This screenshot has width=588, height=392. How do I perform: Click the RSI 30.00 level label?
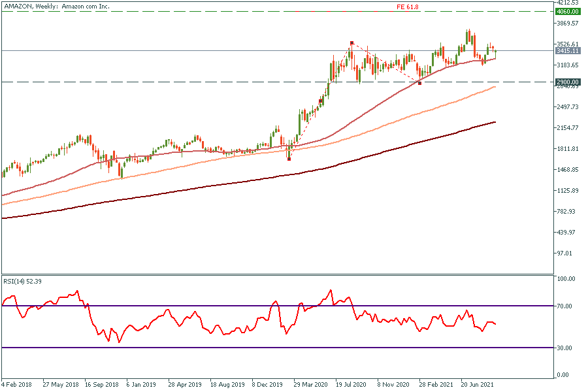[x=564, y=348]
